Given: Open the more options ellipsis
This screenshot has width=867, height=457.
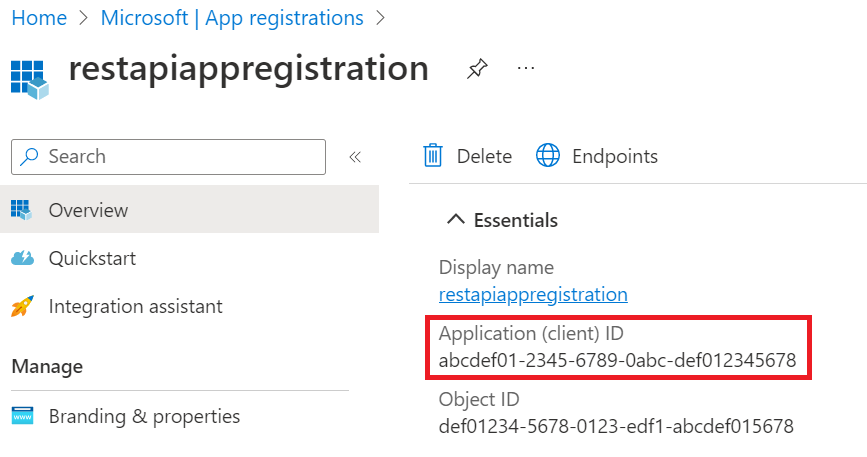Looking at the screenshot, I should click(526, 68).
